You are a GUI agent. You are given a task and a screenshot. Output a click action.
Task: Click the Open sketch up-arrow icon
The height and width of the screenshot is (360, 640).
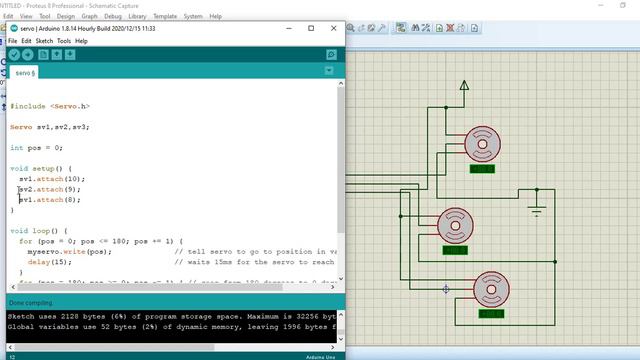pyautogui.click(x=57, y=54)
